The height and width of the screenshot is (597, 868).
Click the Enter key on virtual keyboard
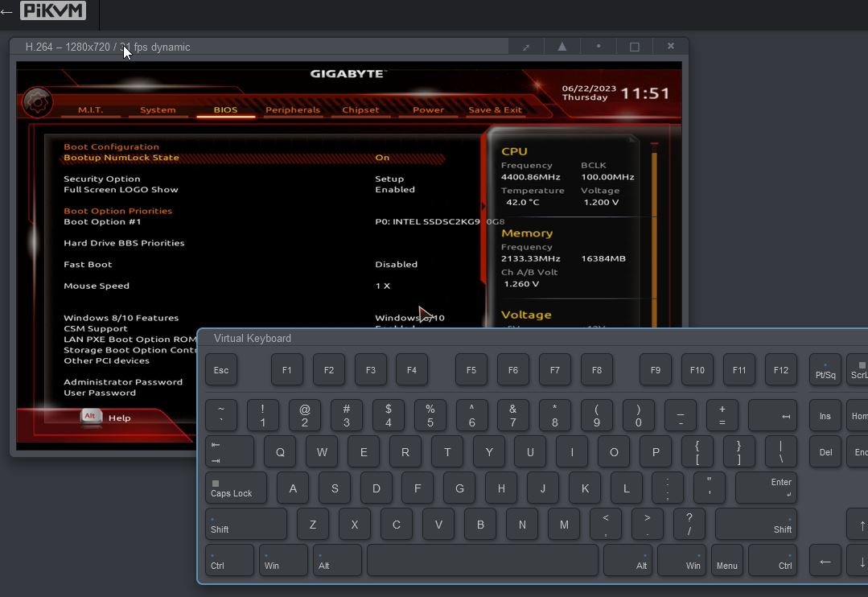tap(766, 488)
